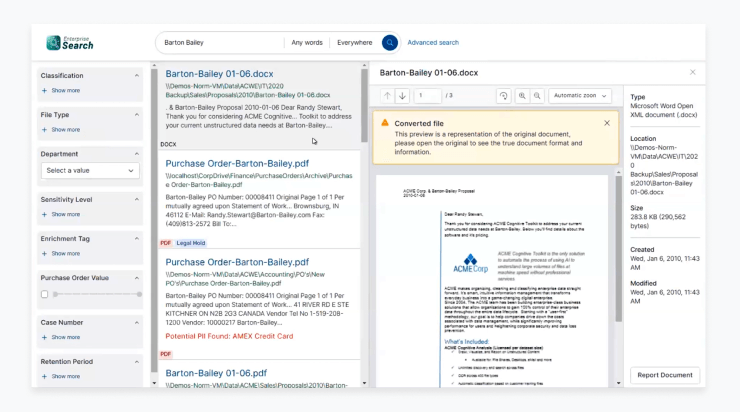This screenshot has height=412, width=740.
Task: Run search with the blue magnifier button
Action: [390, 42]
